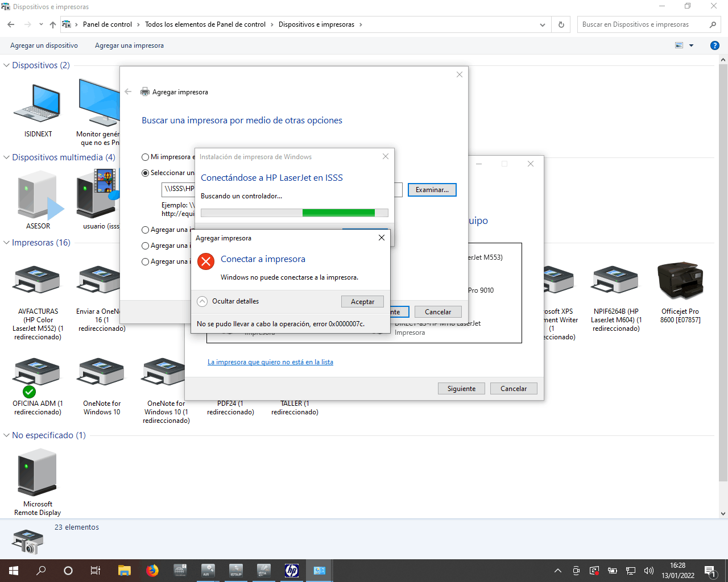The height and width of the screenshot is (582, 728).
Task: Go up one level with up arrow
Action: click(53, 24)
